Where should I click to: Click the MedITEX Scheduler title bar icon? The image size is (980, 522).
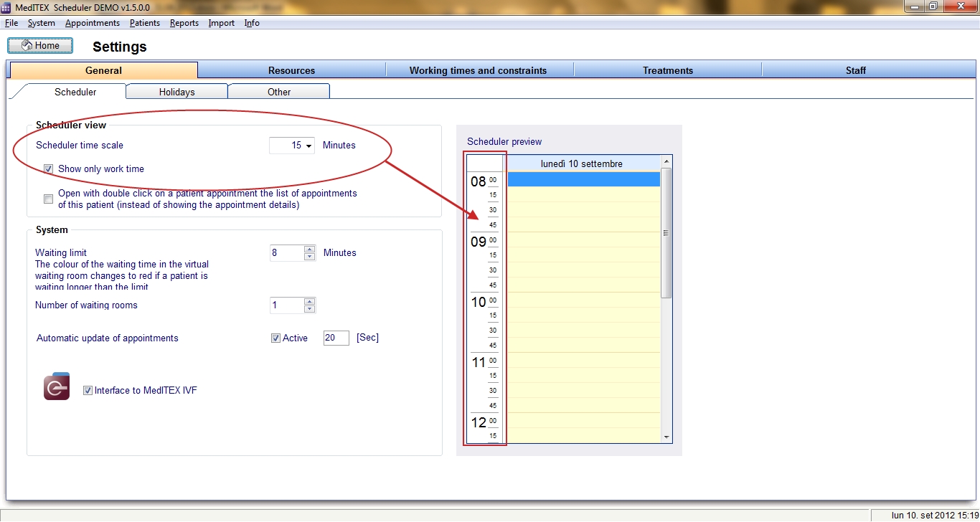(x=6, y=6)
